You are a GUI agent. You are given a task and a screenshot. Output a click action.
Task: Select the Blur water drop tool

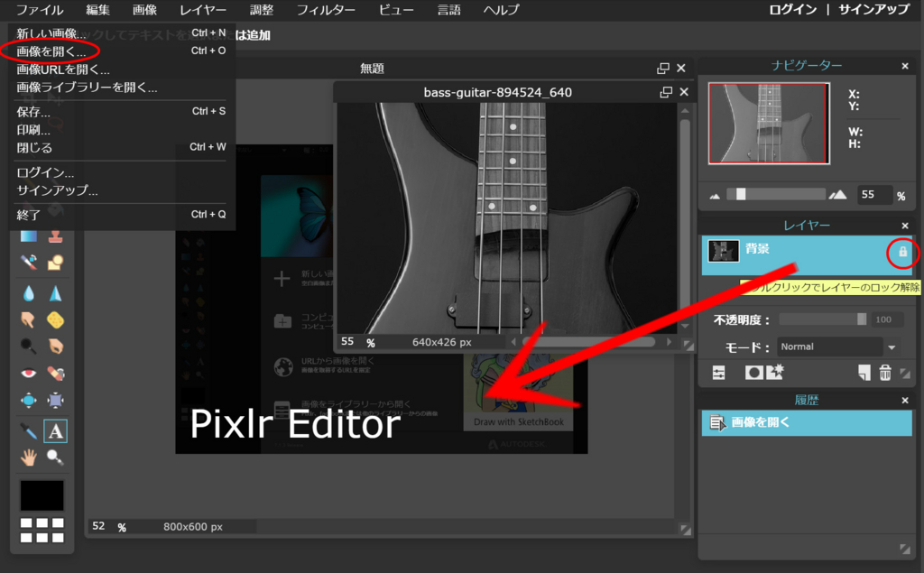click(28, 293)
